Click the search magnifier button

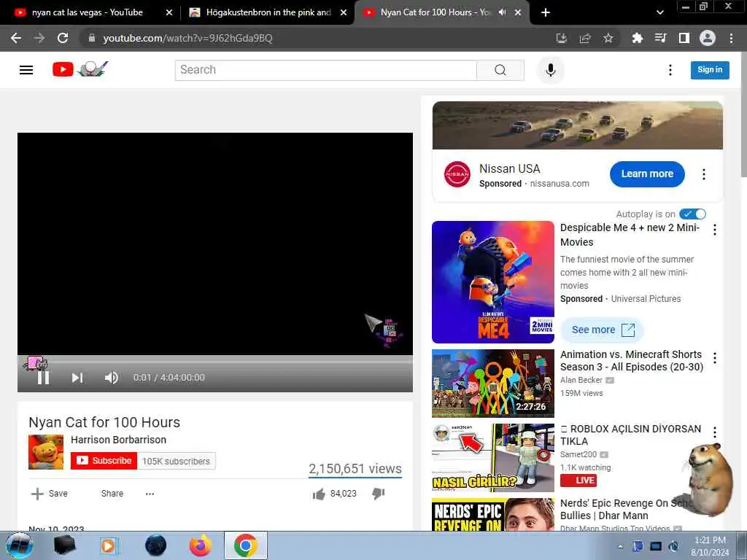(x=500, y=70)
